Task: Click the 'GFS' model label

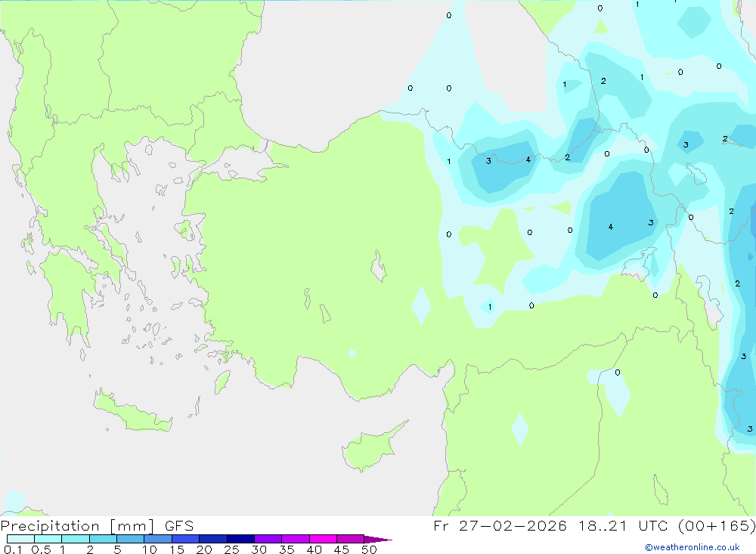Action: point(179,526)
